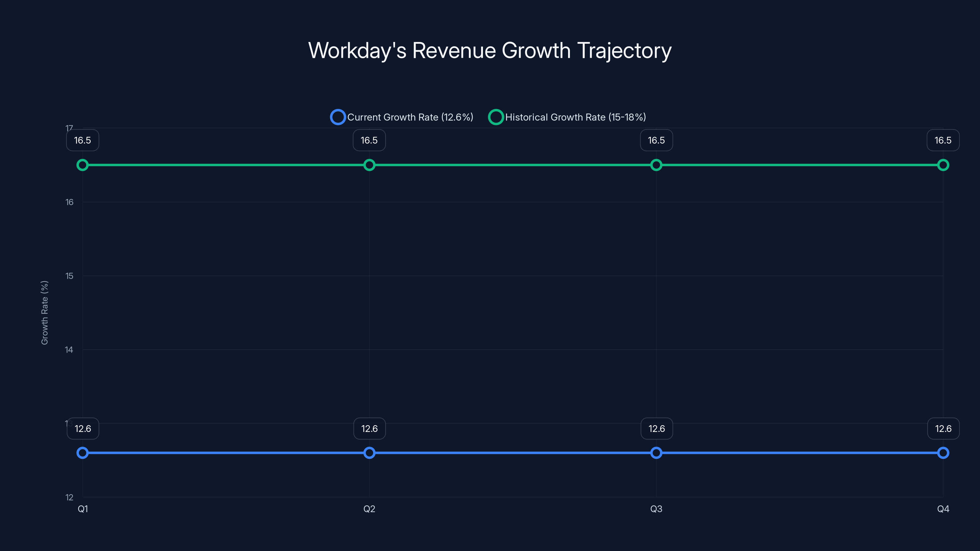Click the 12.6 label above Q2
The image size is (980, 551).
click(369, 429)
